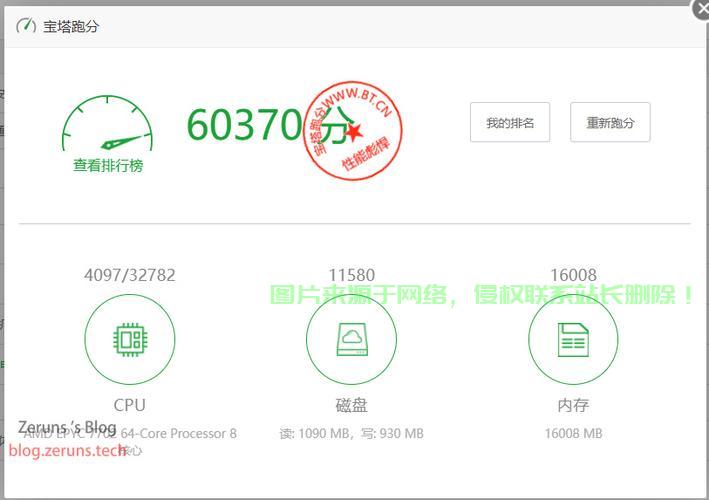Image resolution: width=709 pixels, height=500 pixels.
Task: Close the 宝塔跑分 dialog
Action: (700, 8)
